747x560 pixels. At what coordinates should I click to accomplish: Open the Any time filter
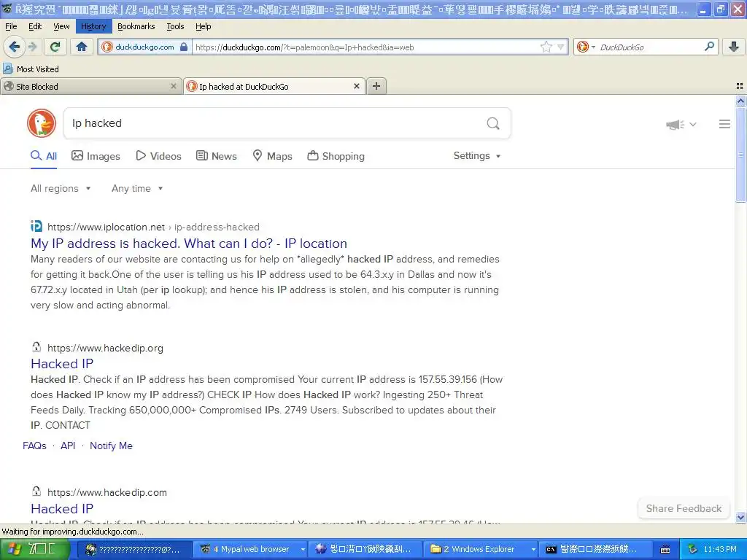point(137,189)
